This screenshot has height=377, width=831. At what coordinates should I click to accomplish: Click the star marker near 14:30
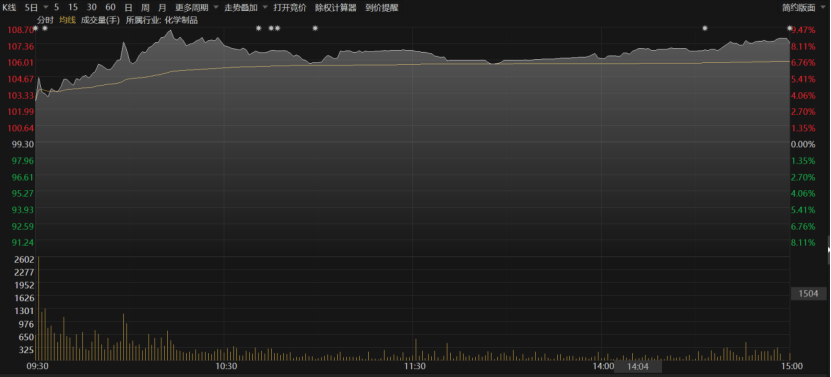point(705,28)
